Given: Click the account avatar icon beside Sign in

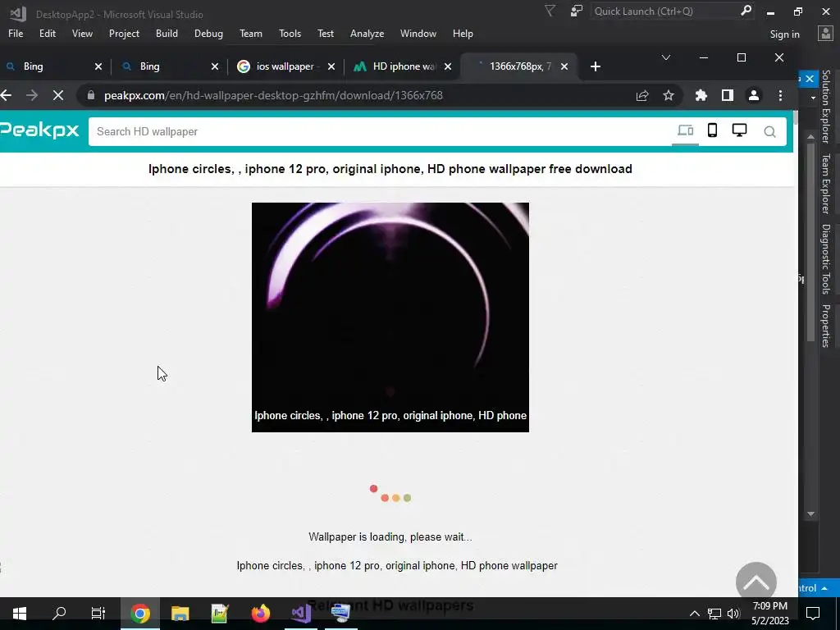Looking at the screenshot, I should tap(825, 34).
